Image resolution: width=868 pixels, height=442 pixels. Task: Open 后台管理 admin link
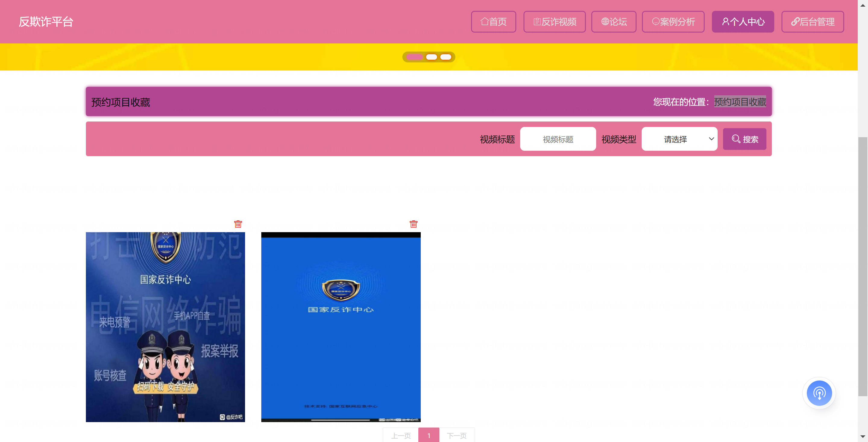coord(813,22)
